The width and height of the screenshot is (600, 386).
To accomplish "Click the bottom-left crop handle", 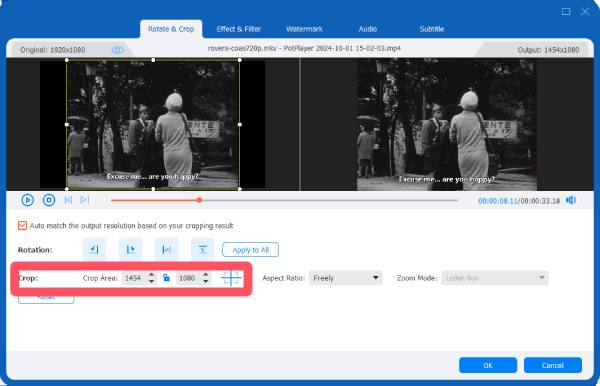I will point(67,189).
